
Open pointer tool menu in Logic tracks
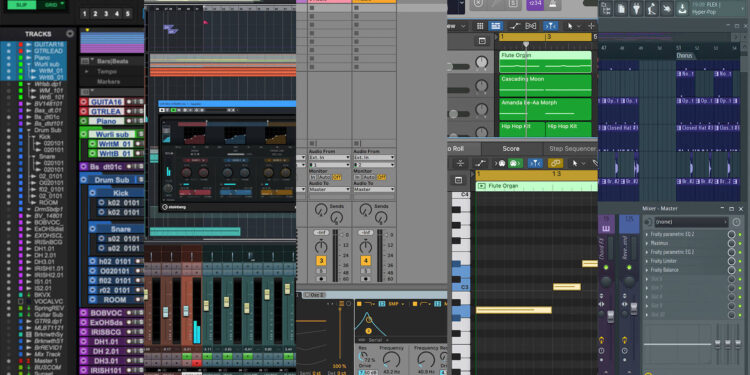point(573,26)
